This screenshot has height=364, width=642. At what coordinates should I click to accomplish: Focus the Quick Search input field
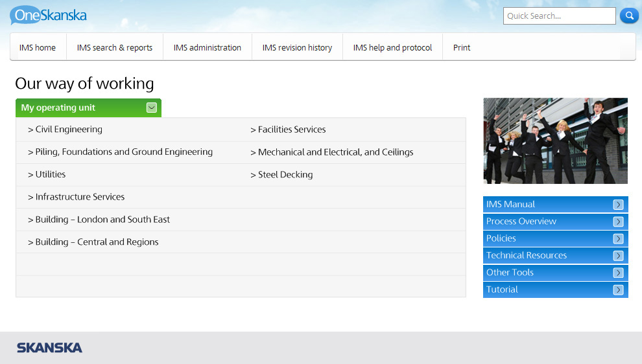coord(559,16)
